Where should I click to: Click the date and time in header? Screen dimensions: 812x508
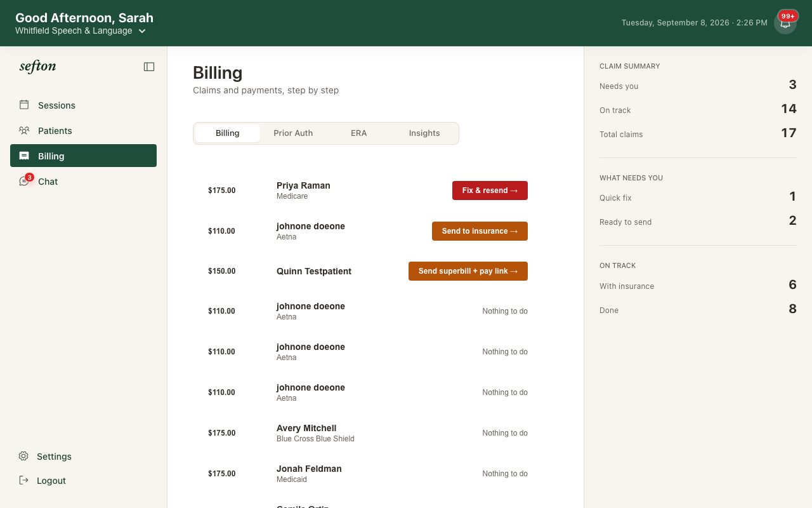click(x=694, y=23)
